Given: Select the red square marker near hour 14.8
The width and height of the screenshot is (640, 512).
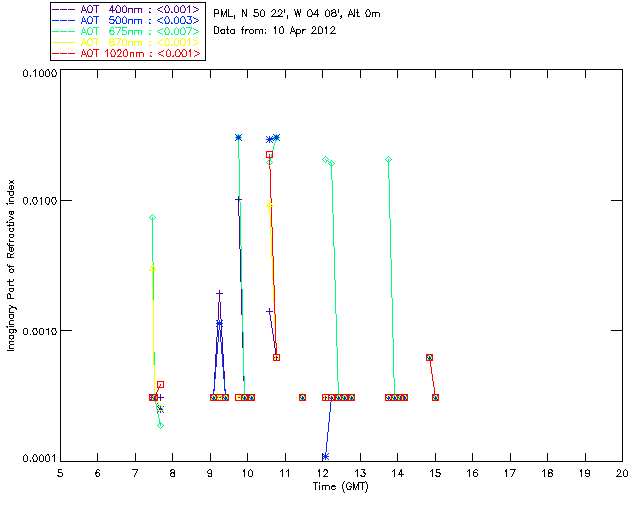Looking at the screenshot, I should click(x=429, y=357).
